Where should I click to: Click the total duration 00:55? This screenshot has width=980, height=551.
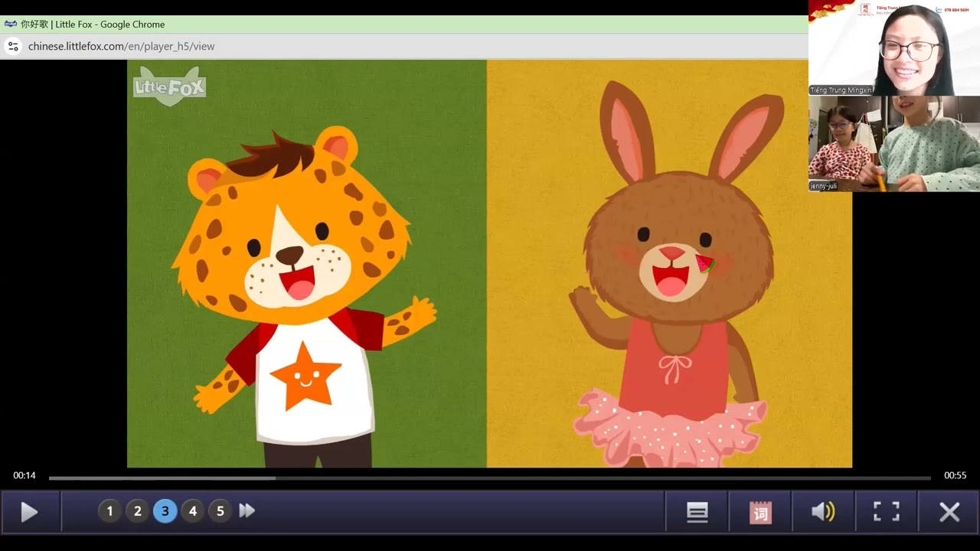(955, 475)
